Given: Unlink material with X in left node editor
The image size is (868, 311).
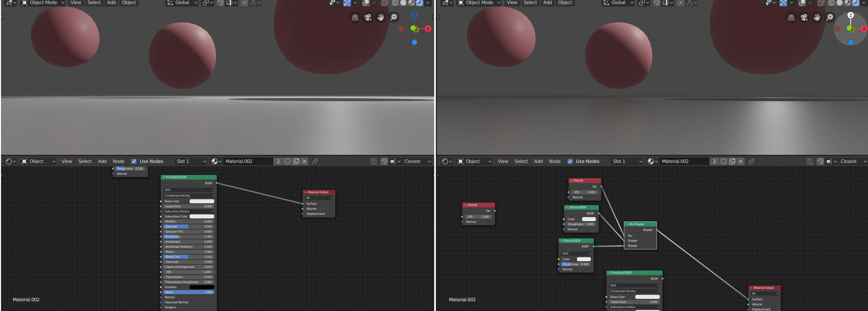Looking at the screenshot, I should 304,161.
